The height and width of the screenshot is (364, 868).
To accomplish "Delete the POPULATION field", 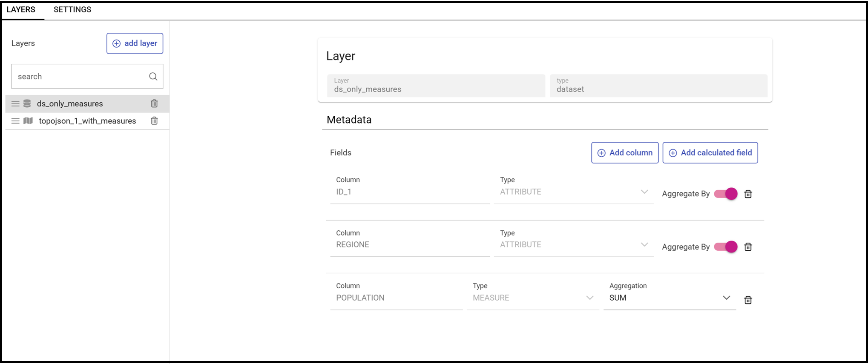I will (x=748, y=300).
